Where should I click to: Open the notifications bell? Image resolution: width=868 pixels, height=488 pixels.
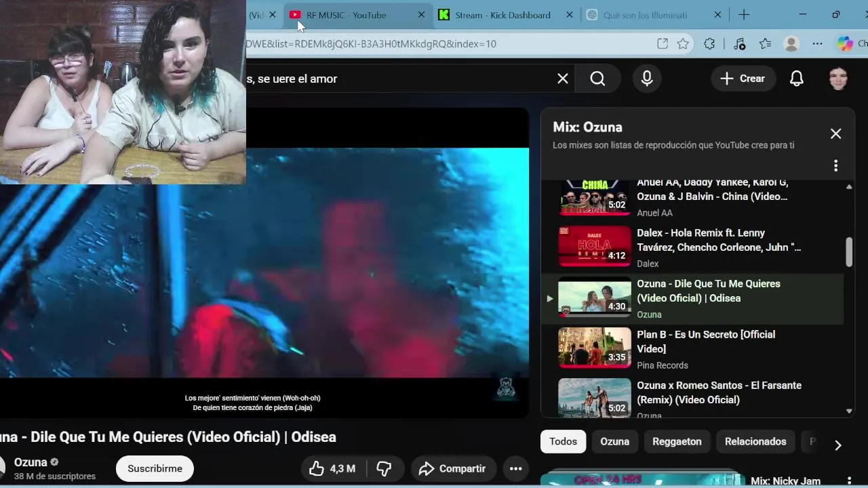tap(797, 79)
